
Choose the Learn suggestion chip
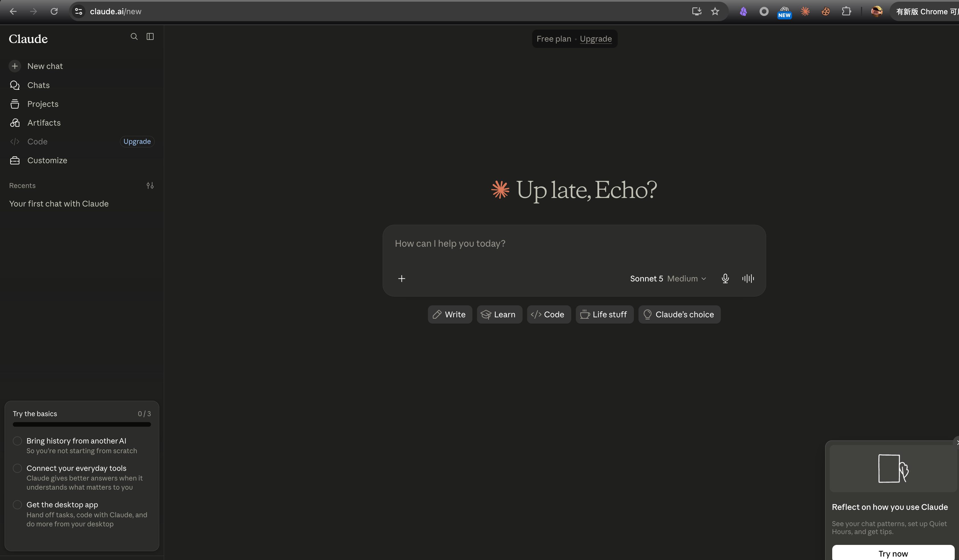pyautogui.click(x=499, y=315)
